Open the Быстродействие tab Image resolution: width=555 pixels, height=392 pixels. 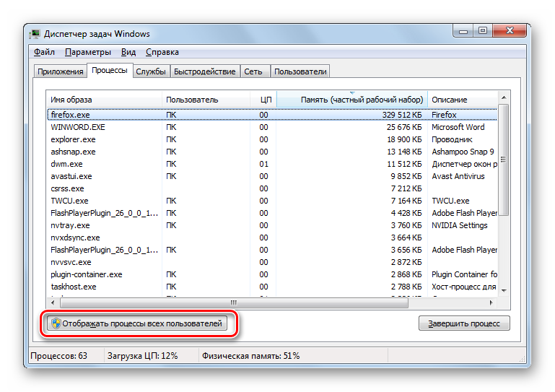(x=204, y=71)
